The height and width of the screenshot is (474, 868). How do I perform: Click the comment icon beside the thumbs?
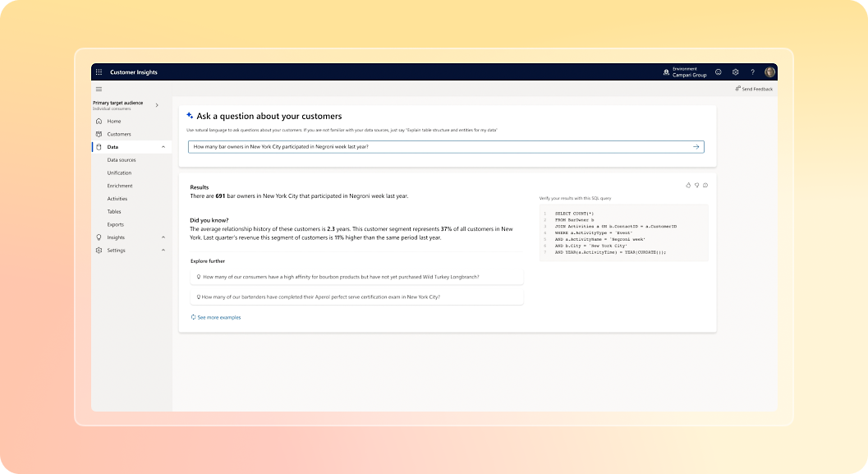point(705,186)
